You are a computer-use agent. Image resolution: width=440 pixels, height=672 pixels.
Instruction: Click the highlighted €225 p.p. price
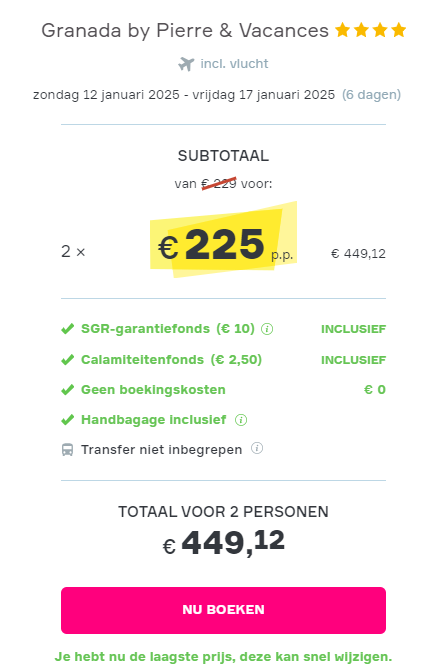click(224, 244)
